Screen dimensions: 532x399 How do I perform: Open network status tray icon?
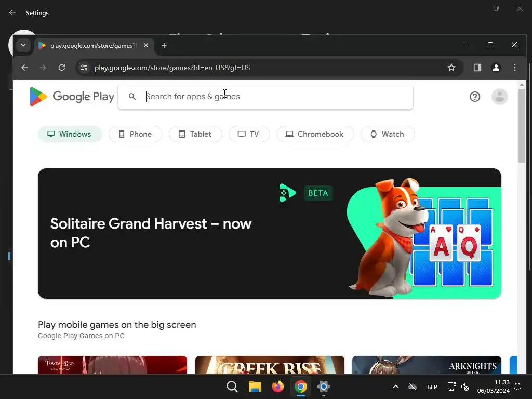coord(451,387)
